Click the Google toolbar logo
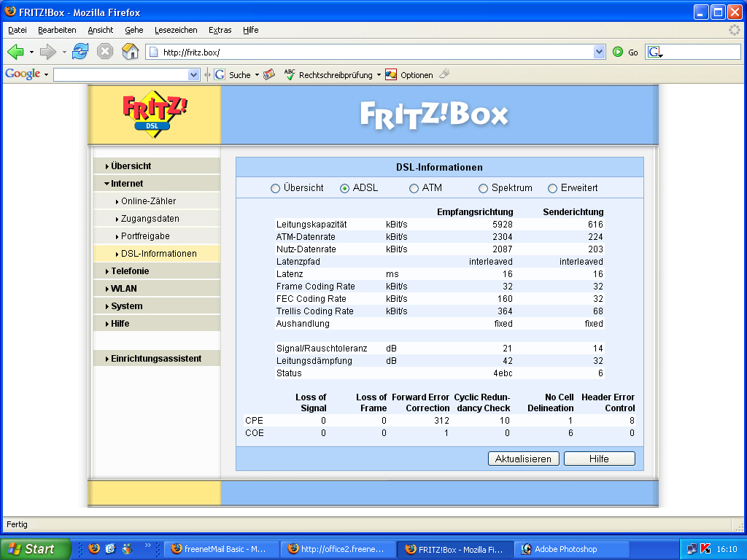The image size is (747, 560). 23,74
